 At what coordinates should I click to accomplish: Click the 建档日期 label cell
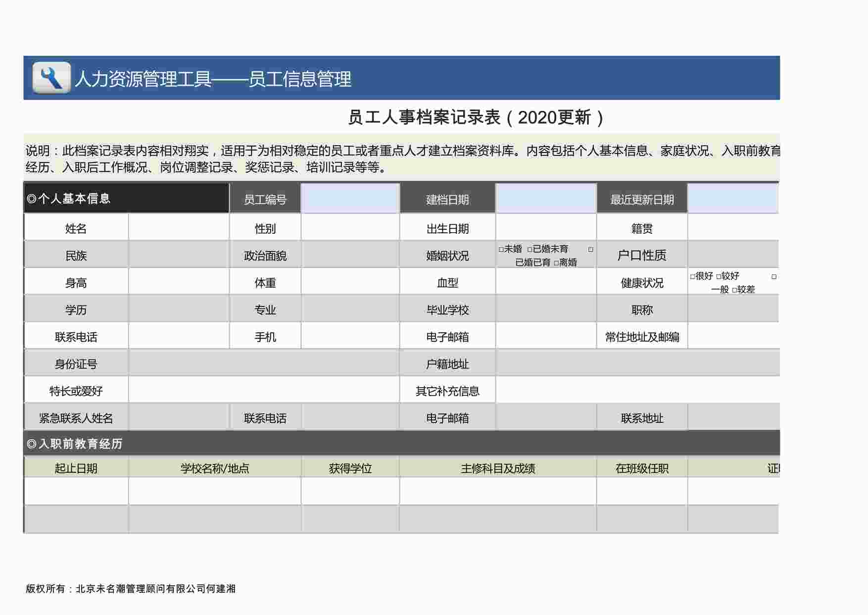(447, 199)
